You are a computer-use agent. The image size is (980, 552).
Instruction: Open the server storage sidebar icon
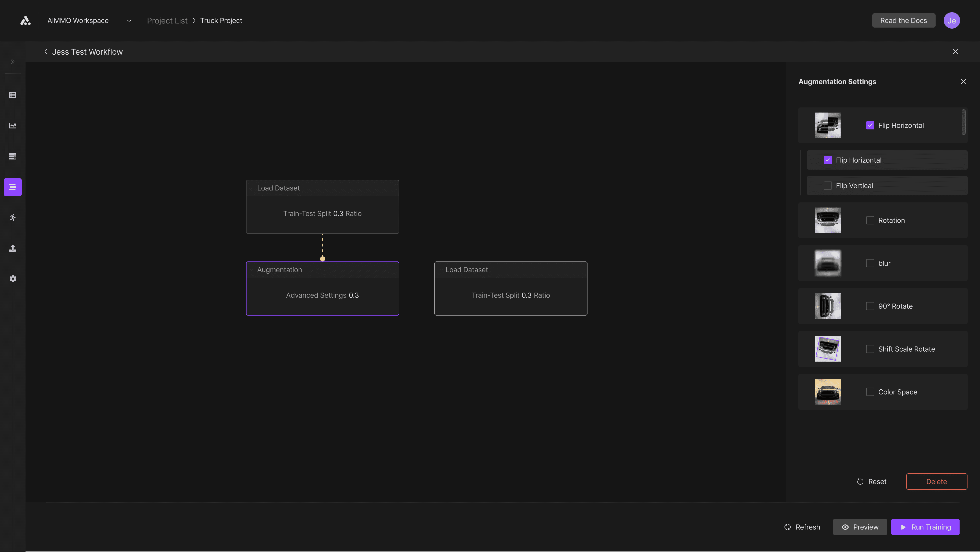click(x=13, y=157)
